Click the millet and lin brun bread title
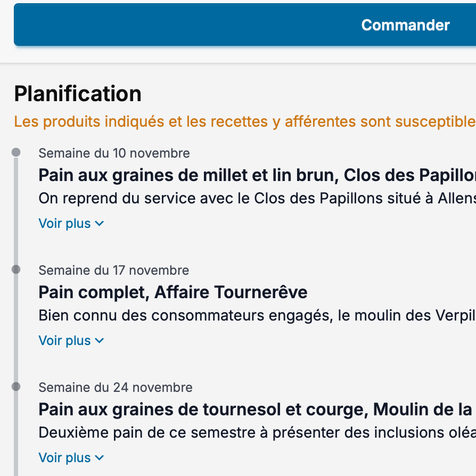Image resolution: width=476 pixels, height=476 pixels. click(x=257, y=175)
